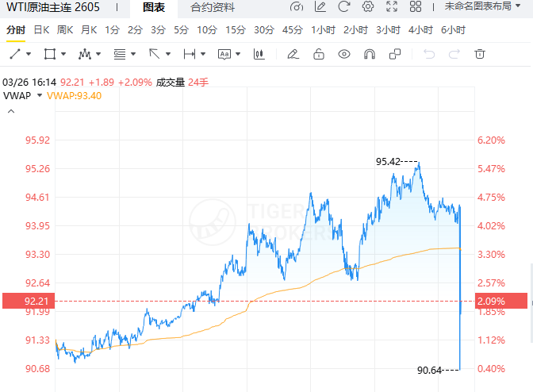Choose the 1小时 interval
Screen dimensions: 533x392
[323, 30]
